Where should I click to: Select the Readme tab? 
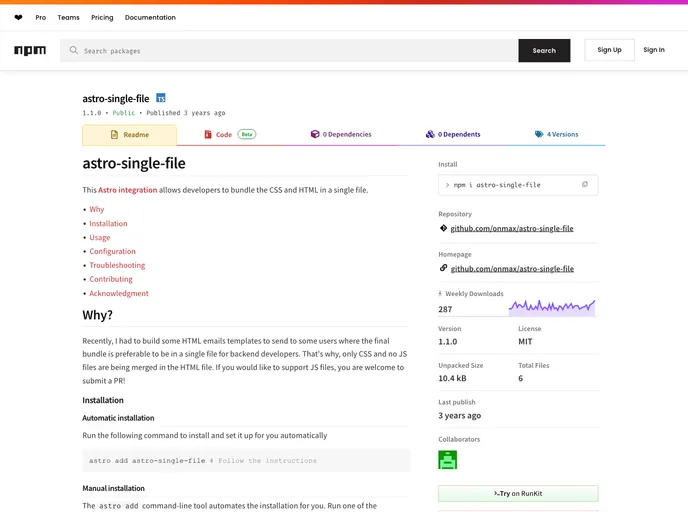129,135
